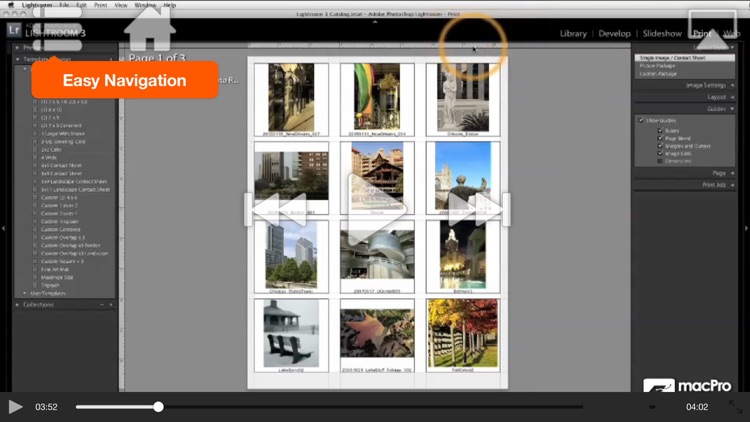
Task: Enable the Dimensions guide checkbox
Action: pos(660,161)
